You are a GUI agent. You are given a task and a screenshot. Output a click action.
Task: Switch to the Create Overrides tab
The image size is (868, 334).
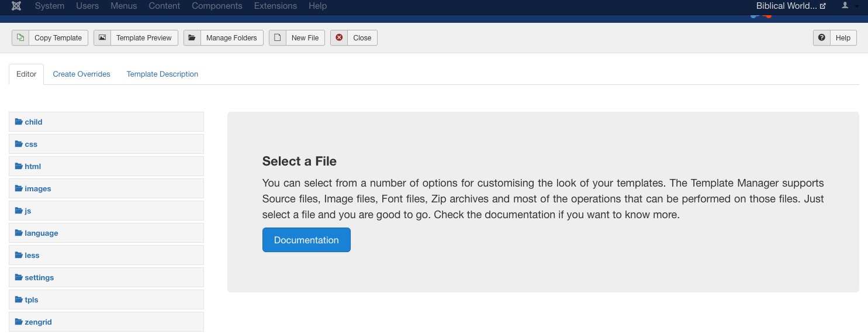tap(82, 74)
